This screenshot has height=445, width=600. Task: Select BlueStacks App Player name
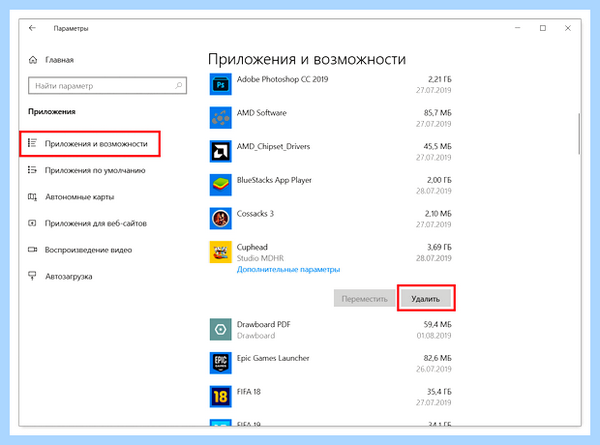click(x=274, y=180)
